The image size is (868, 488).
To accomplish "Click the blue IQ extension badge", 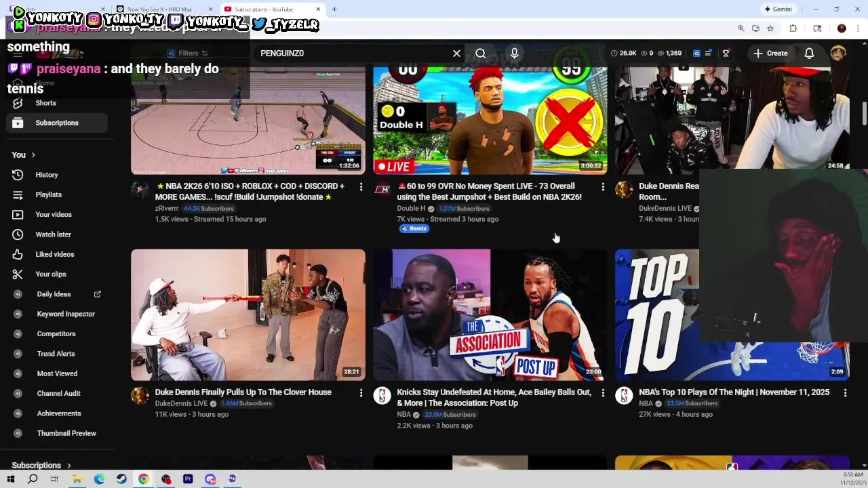I will 696,53.
